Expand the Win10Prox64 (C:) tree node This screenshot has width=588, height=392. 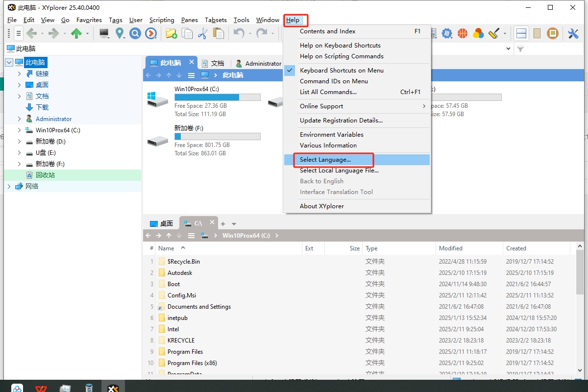pyautogui.click(x=19, y=130)
